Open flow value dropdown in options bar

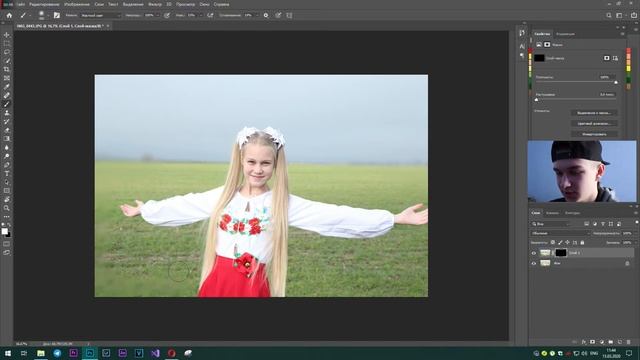pyautogui.click(x=200, y=16)
